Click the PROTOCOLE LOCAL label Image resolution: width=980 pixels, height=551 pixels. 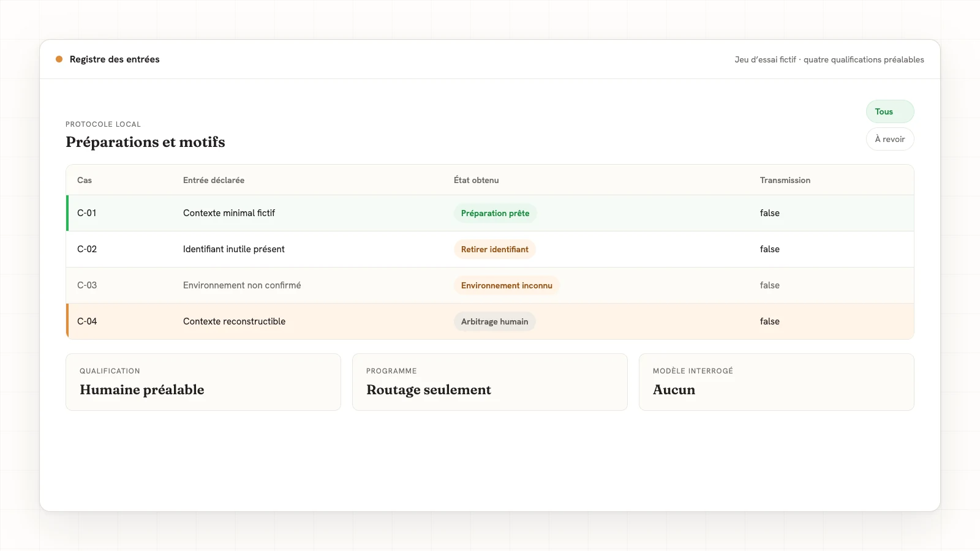pos(103,124)
